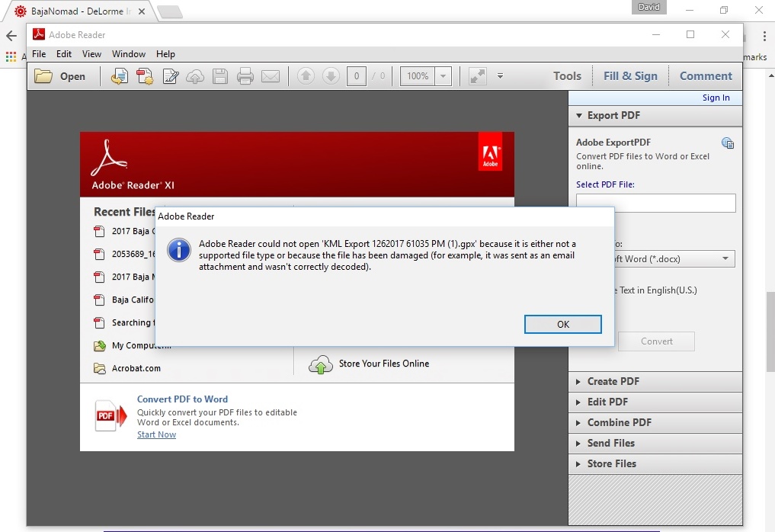Expand the Create PDF panel section
Screen dimensions: 775x532
click(x=613, y=381)
